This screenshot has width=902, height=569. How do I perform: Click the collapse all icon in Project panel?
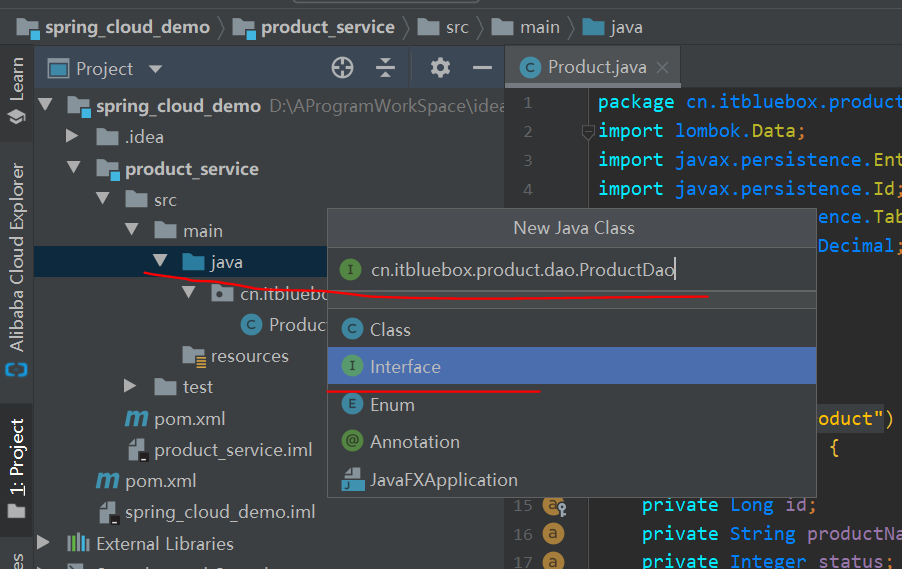pos(386,68)
